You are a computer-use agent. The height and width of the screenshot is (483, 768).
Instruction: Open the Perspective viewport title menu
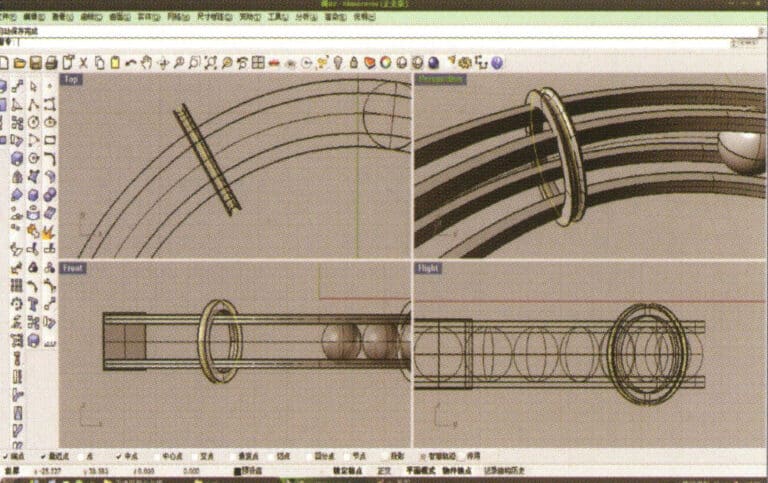point(441,79)
